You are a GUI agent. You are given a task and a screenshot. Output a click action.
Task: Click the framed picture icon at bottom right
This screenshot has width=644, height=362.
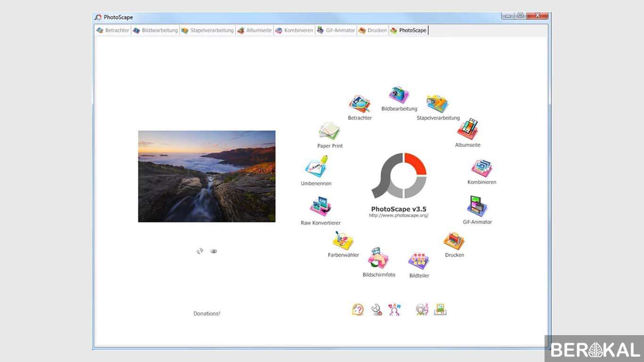tap(440, 309)
